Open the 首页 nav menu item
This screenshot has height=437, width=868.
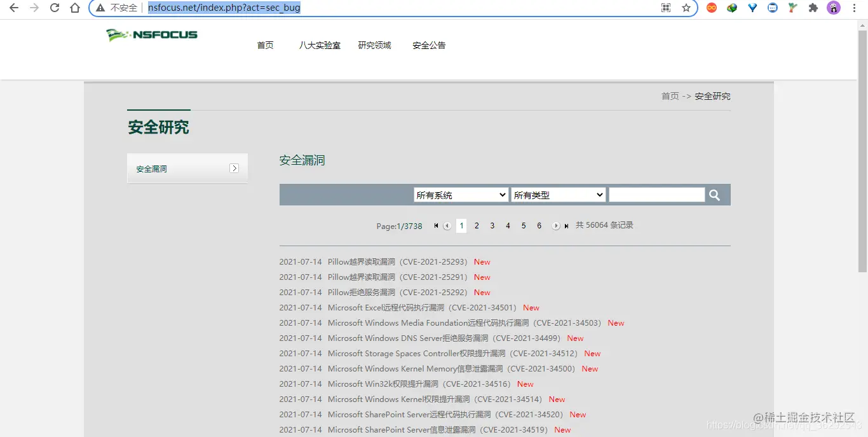pyautogui.click(x=266, y=45)
